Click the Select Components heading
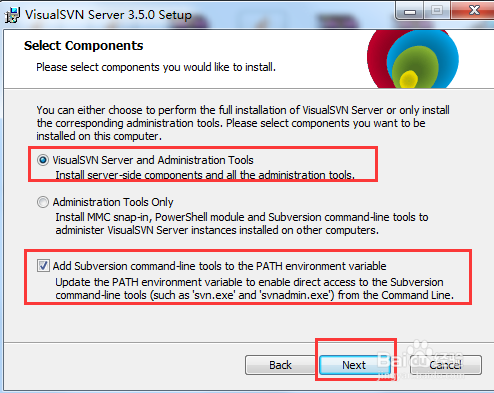The width and height of the screenshot is (494, 393). click(83, 46)
